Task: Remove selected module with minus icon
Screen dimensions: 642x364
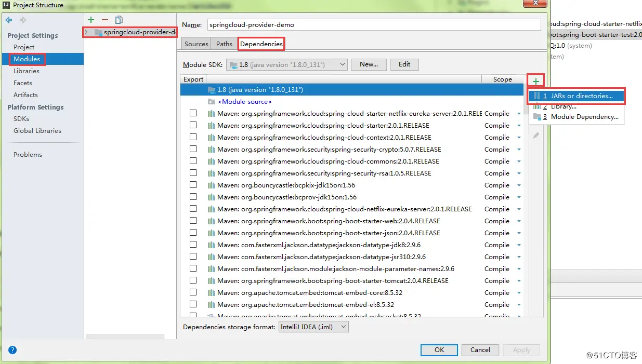Action: (x=105, y=20)
